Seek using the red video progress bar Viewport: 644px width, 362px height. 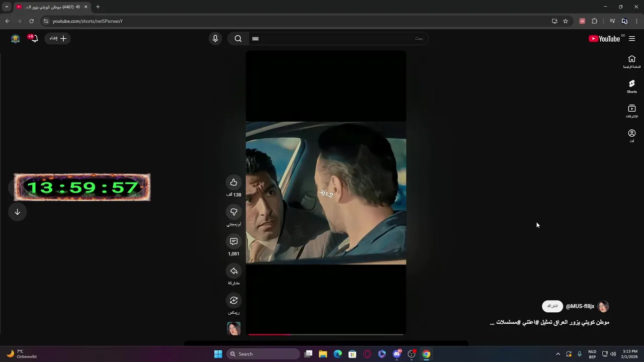pyautogui.click(x=326, y=334)
